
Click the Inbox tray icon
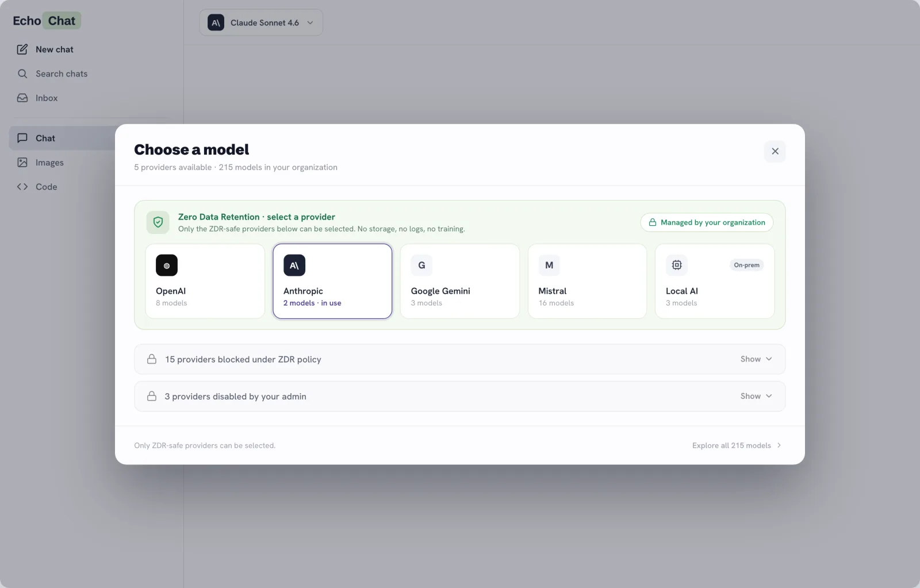(22, 98)
